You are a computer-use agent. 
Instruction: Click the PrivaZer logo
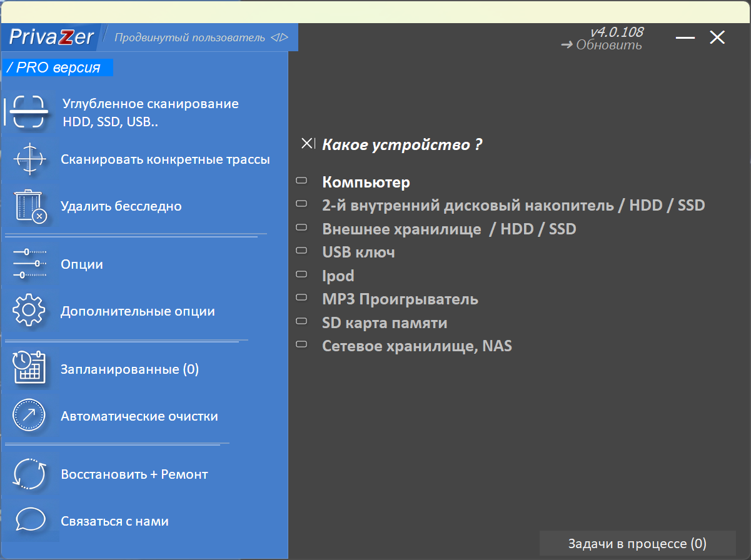[51, 37]
